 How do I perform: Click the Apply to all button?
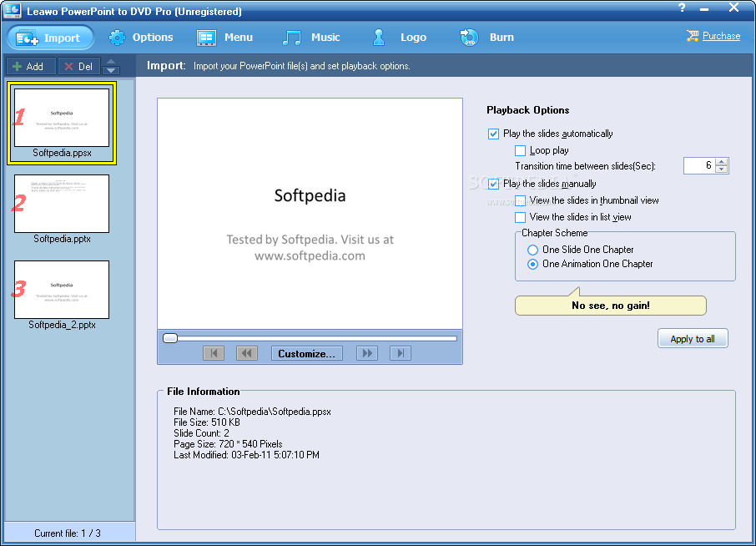click(693, 339)
